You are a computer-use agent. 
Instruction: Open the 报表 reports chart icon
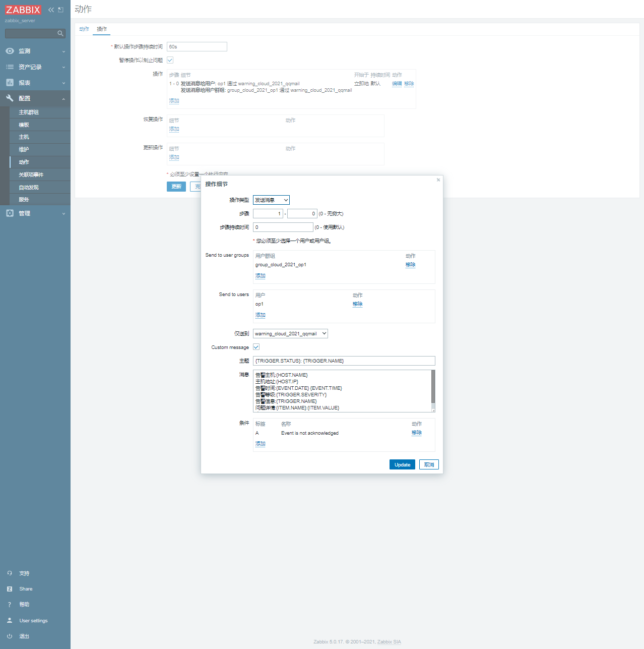coord(10,83)
